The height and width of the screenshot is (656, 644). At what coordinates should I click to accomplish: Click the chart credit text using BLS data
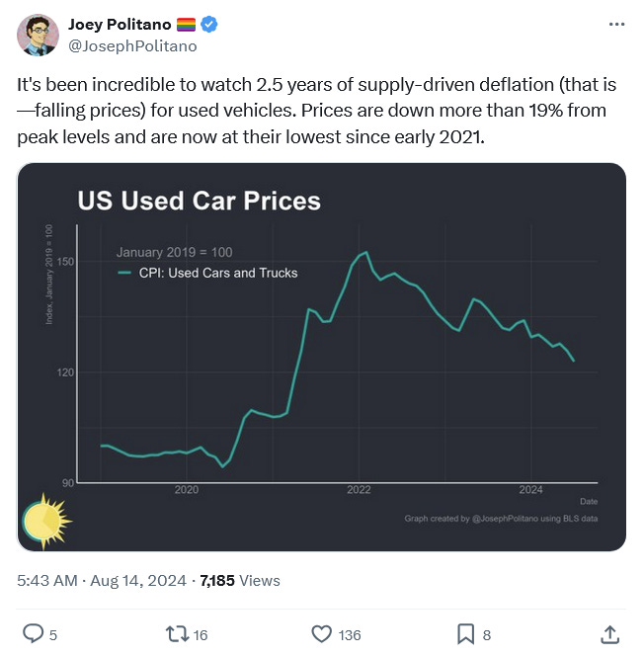[501, 519]
